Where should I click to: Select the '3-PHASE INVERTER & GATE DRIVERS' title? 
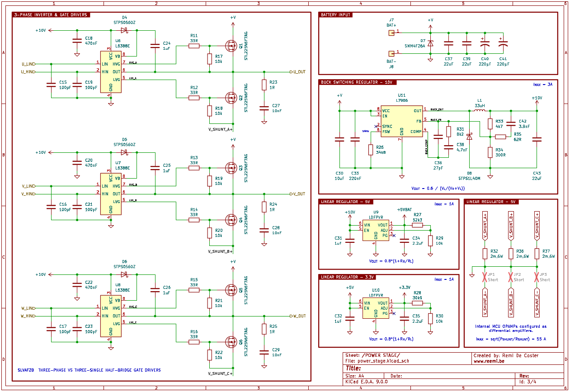(51, 15)
